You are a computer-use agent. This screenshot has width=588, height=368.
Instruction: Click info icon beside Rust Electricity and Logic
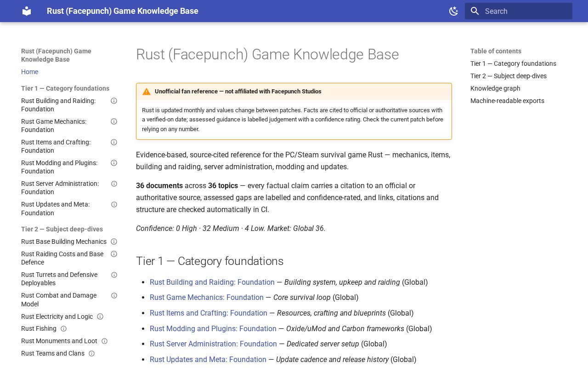100,316
